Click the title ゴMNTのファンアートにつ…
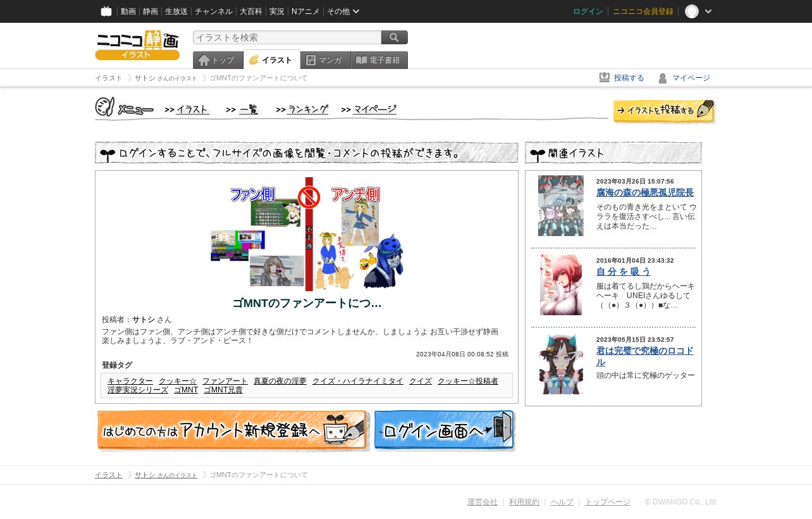This screenshot has height=519, width=812. coord(307,303)
